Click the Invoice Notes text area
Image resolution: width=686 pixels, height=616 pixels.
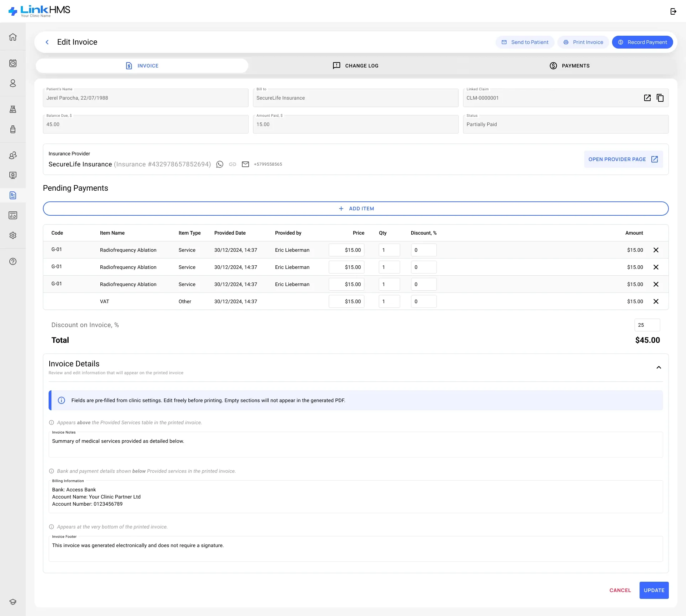pos(356,445)
